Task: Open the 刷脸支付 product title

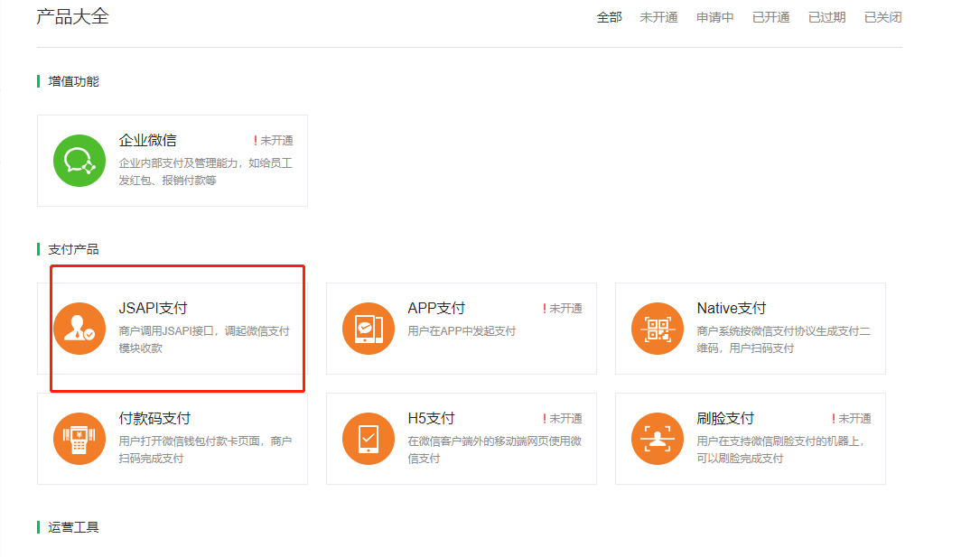Action: (x=725, y=418)
